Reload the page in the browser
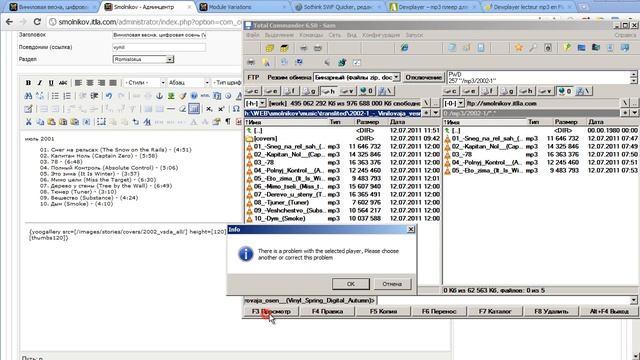 (37, 22)
